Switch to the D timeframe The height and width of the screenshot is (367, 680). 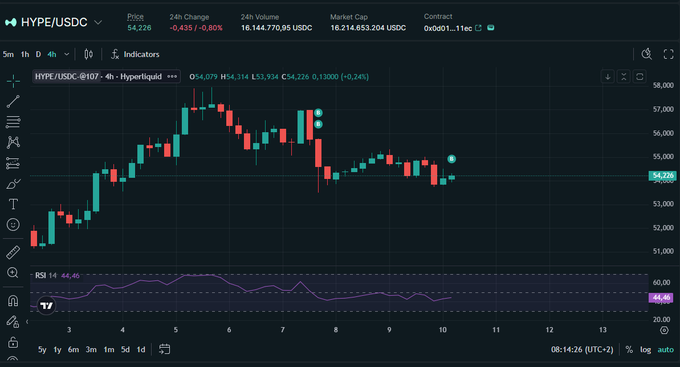38,54
